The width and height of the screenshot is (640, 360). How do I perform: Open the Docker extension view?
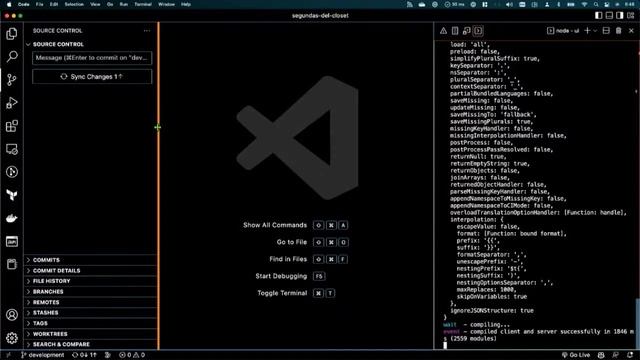click(12, 218)
